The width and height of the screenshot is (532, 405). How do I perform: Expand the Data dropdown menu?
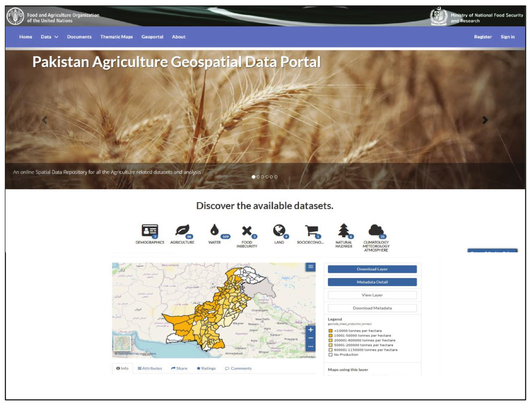tap(49, 37)
